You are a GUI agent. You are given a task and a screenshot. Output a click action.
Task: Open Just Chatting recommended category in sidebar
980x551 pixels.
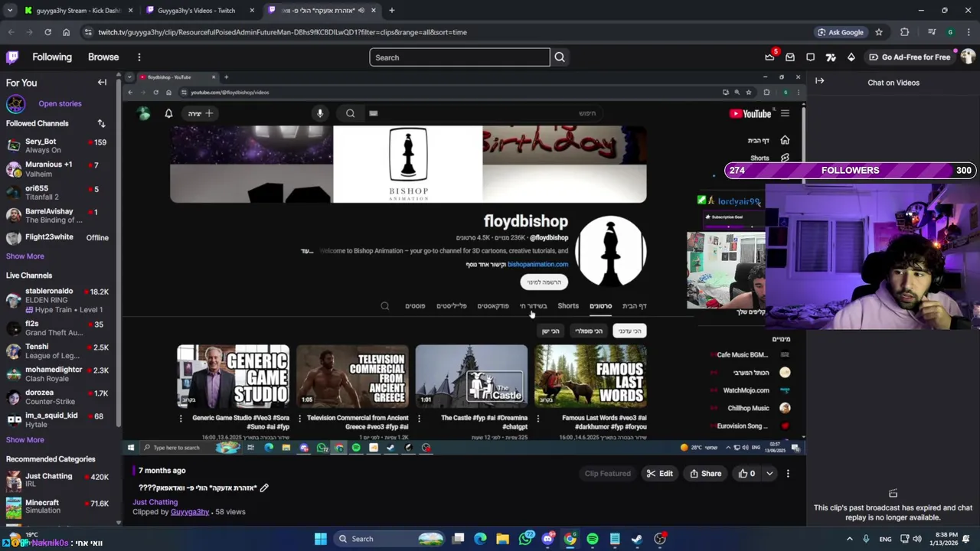click(x=57, y=481)
